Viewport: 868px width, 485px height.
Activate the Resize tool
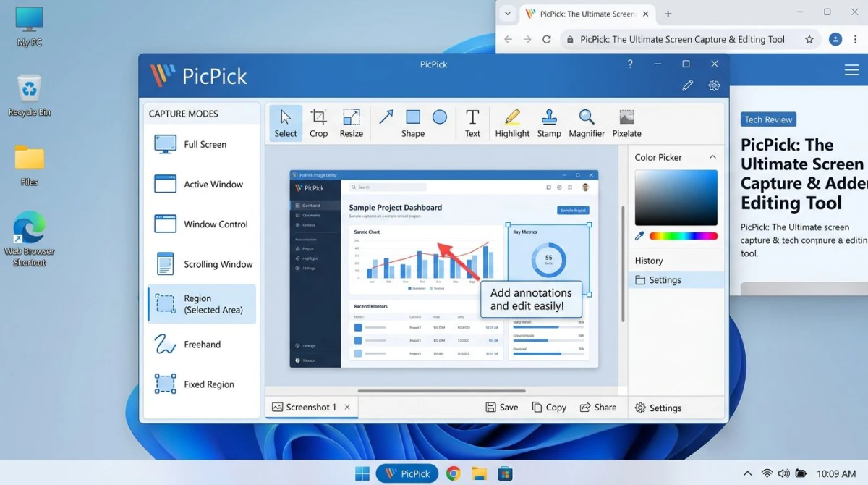[x=352, y=123]
